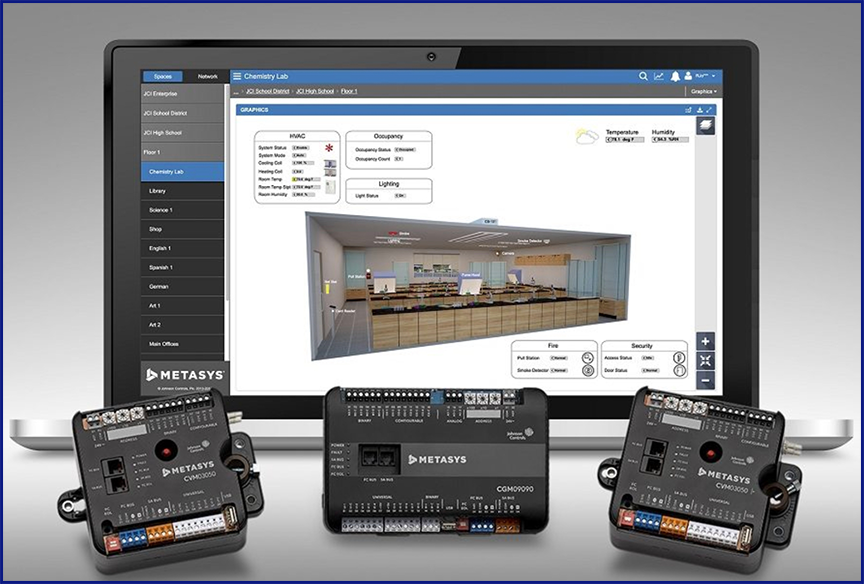This screenshot has height=584, width=864.
Task: Click the fit-to-screen icon between zoom controls
Action: [705, 359]
